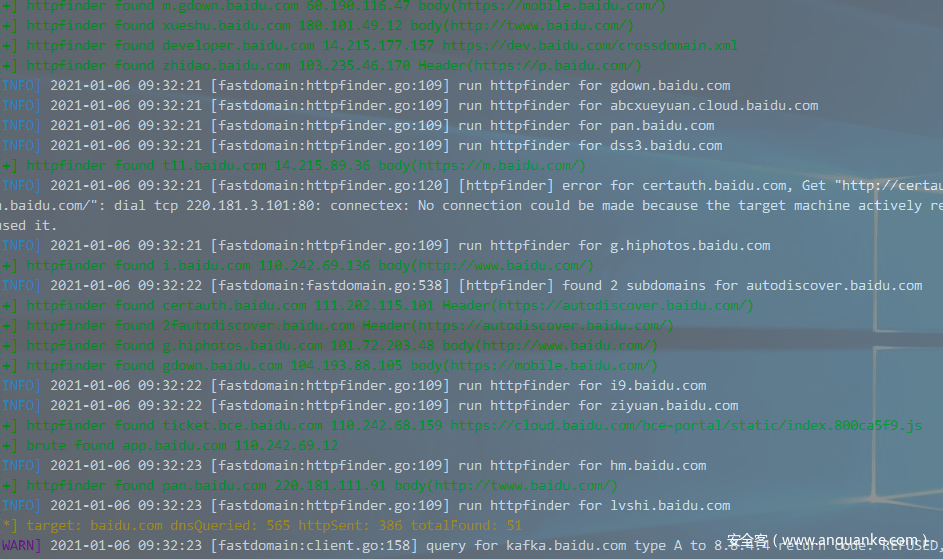The height and width of the screenshot is (559, 943).
Task: Click 'httpfinder found xueshu.baidu.com' line
Action: [x=317, y=26]
